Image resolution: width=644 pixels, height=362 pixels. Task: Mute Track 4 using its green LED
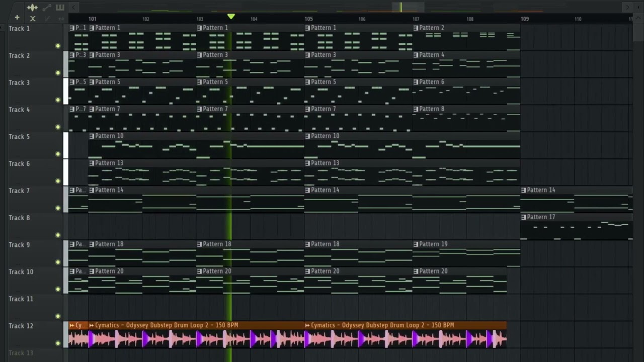tap(58, 127)
